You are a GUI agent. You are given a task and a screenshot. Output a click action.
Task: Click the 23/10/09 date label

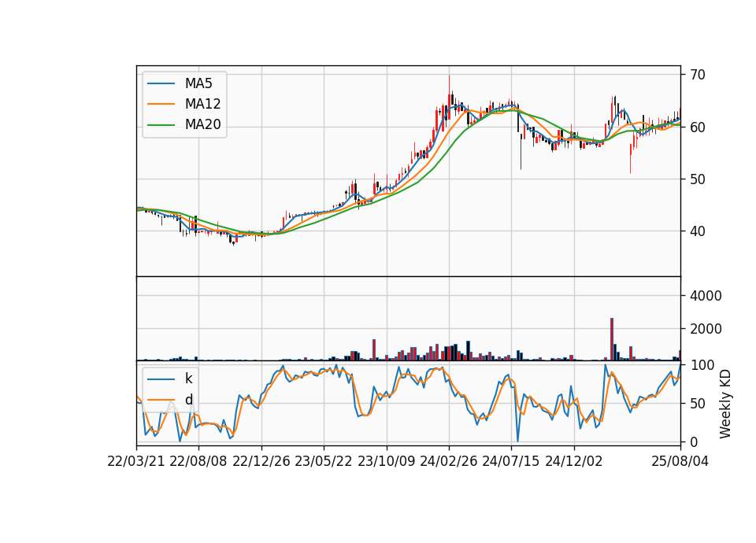point(386,461)
